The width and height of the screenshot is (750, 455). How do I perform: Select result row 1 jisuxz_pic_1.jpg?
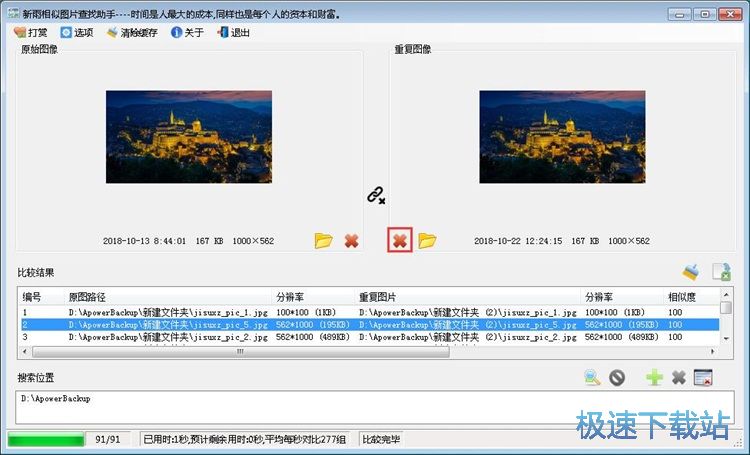coord(369,312)
